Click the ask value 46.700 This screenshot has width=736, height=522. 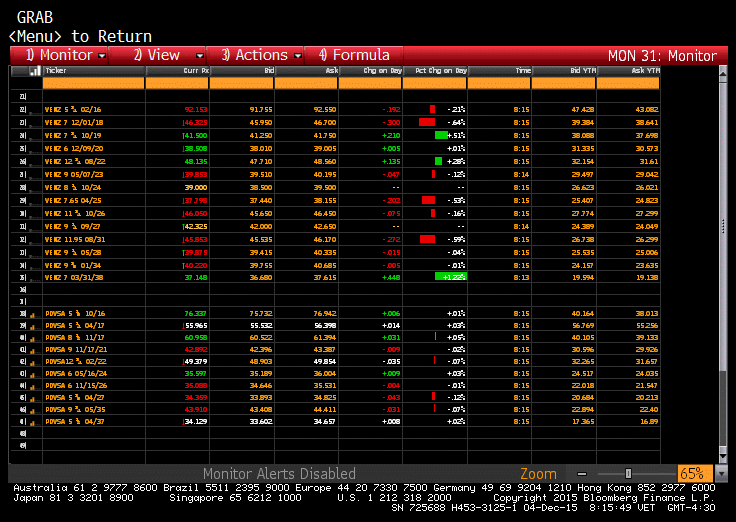pyautogui.click(x=325, y=123)
